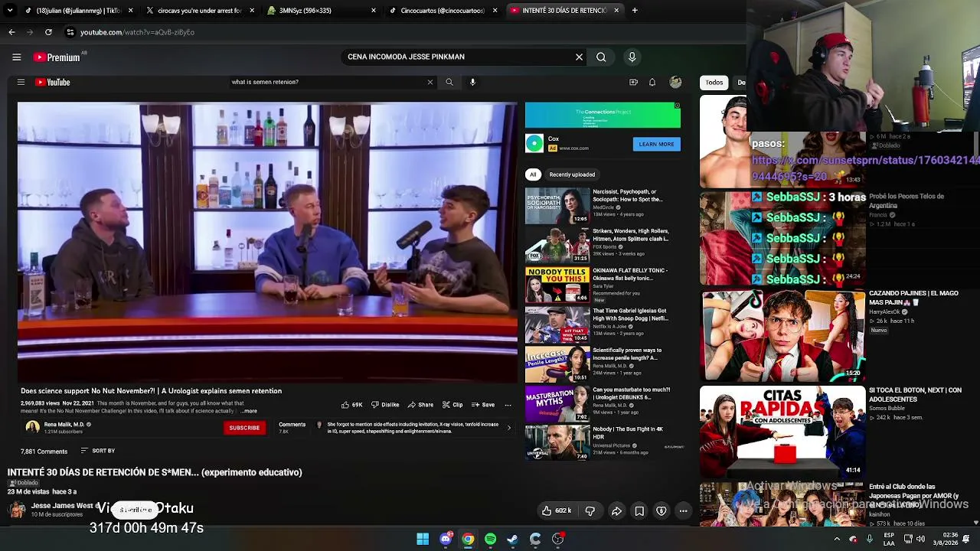Clear the 'what is semen retenion?' search text

pos(430,82)
